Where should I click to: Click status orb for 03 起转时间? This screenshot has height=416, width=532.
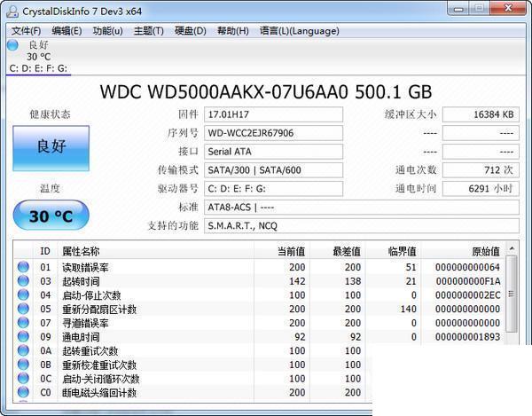(23, 281)
